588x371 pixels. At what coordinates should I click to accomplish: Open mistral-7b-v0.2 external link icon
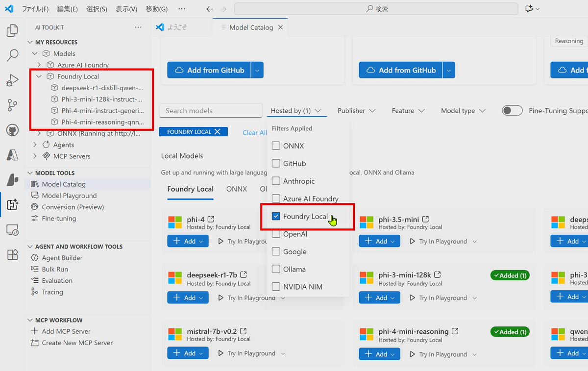(x=243, y=331)
